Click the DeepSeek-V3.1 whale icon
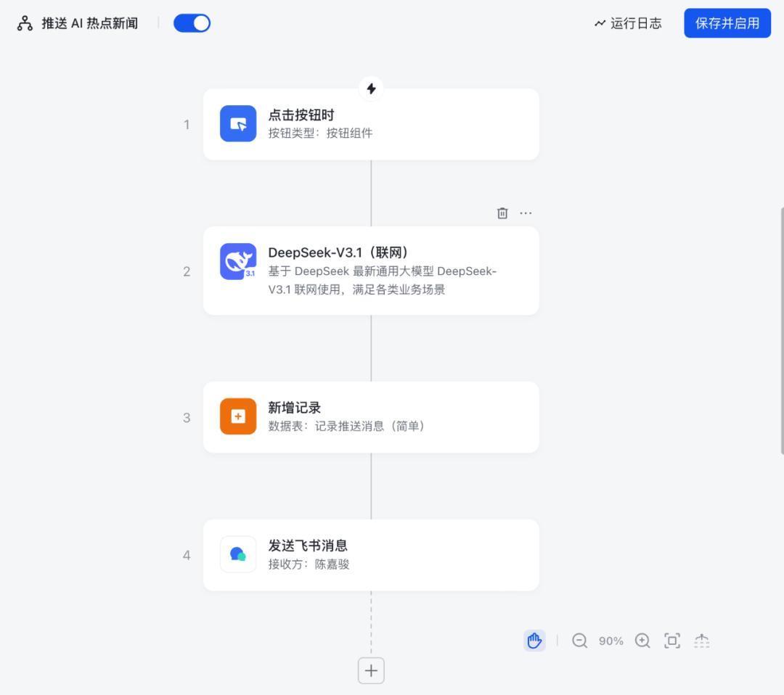Image resolution: width=784 pixels, height=695 pixels. pyautogui.click(x=238, y=261)
